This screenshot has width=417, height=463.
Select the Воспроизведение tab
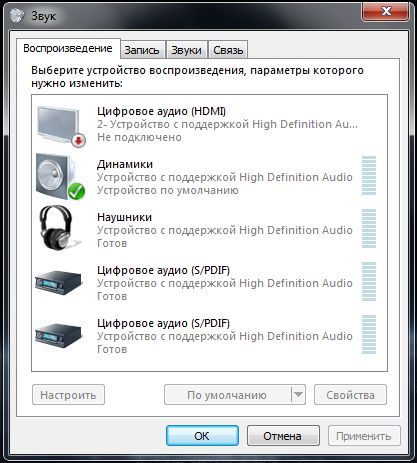pyautogui.click(x=68, y=49)
